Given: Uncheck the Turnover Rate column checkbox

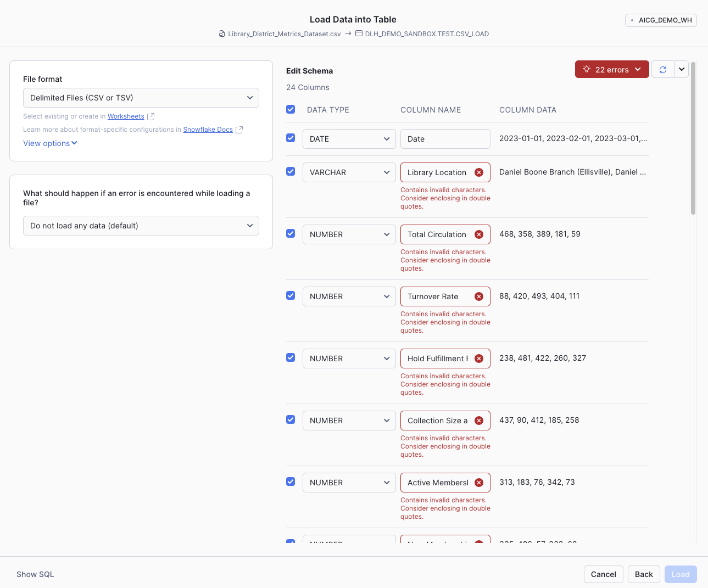Looking at the screenshot, I should point(291,296).
